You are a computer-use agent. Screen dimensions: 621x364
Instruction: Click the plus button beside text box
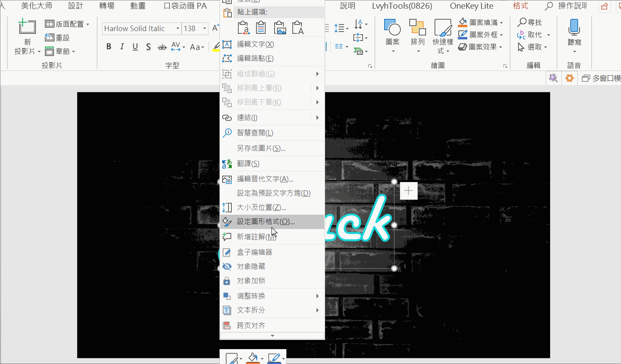409,191
